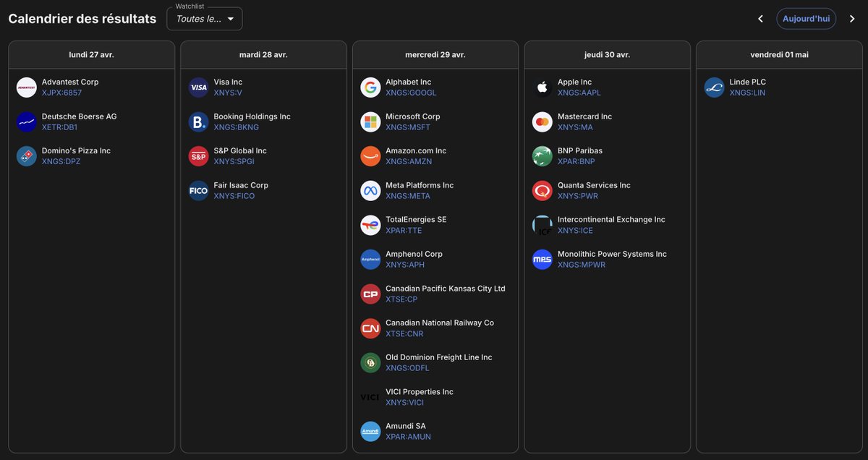Open ticker link XNGS:AAPL
The width and height of the screenshot is (868, 460).
(579, 93)
